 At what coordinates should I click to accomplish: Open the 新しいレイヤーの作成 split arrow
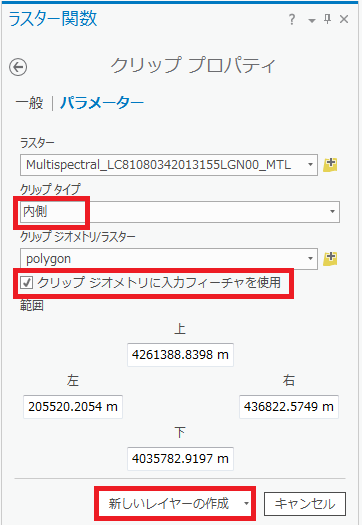[x=246, y=504]
